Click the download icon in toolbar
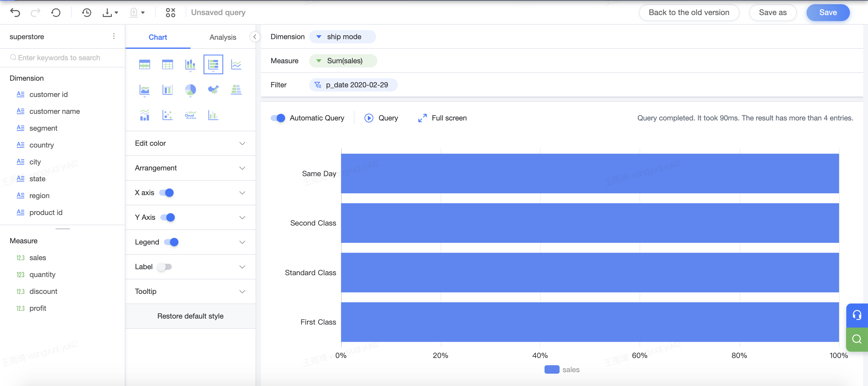The height and width of the screenshot is (386, 868). (x=107, y=12)
